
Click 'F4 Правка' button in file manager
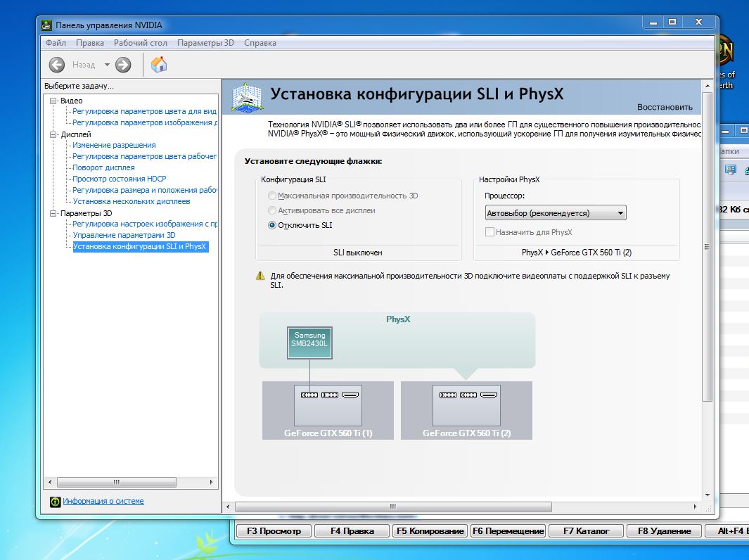pos(352,531)
